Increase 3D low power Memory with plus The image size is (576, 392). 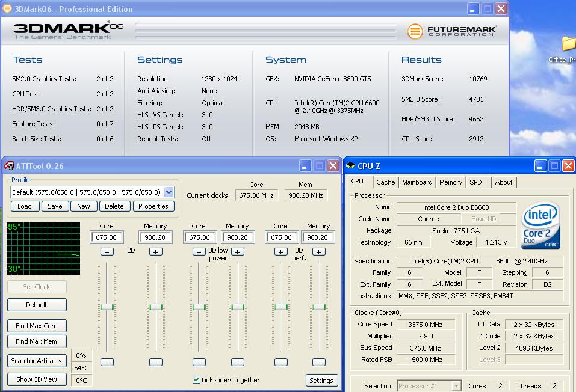tap(238, 252)
